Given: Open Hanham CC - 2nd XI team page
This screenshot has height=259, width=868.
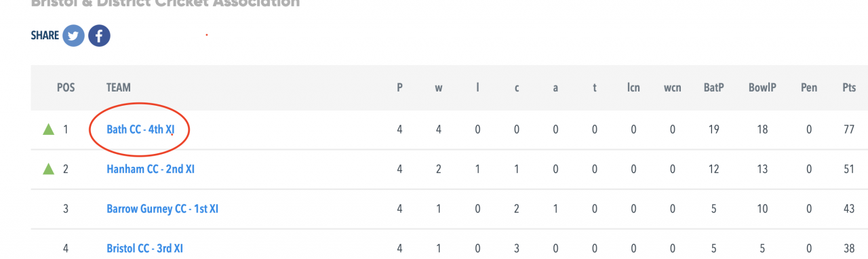Looking at the screenshot, I should [x=151, y=170].
